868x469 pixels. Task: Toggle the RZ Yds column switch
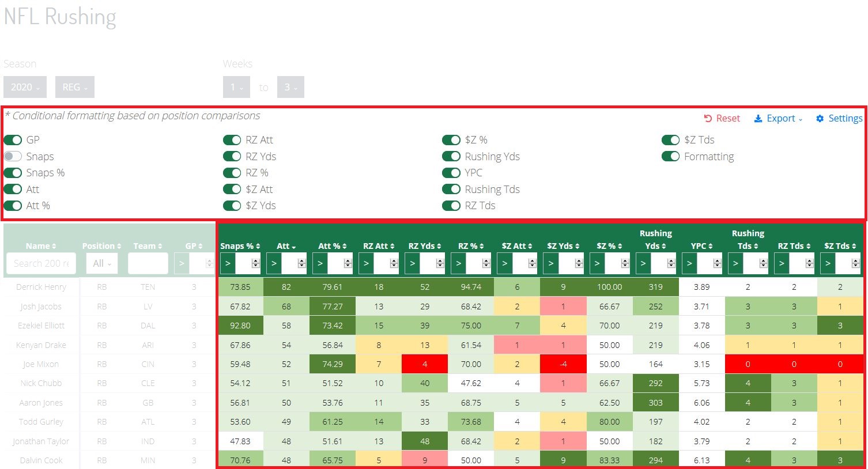tap(232, 156)
